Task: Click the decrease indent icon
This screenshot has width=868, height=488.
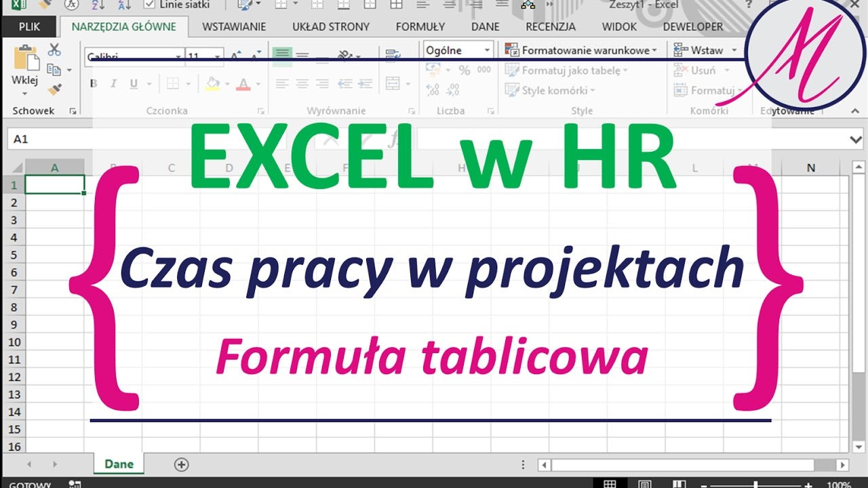Action: tap(344, 84)
